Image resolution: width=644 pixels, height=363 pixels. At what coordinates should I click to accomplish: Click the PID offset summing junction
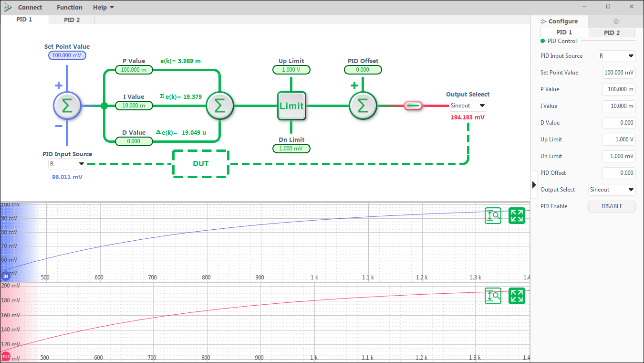[363, 106]
